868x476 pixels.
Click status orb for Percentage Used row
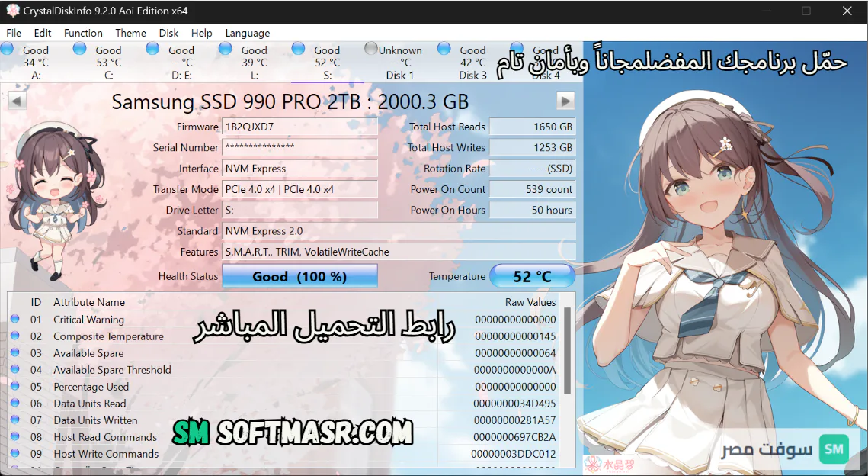coord(15,386)
